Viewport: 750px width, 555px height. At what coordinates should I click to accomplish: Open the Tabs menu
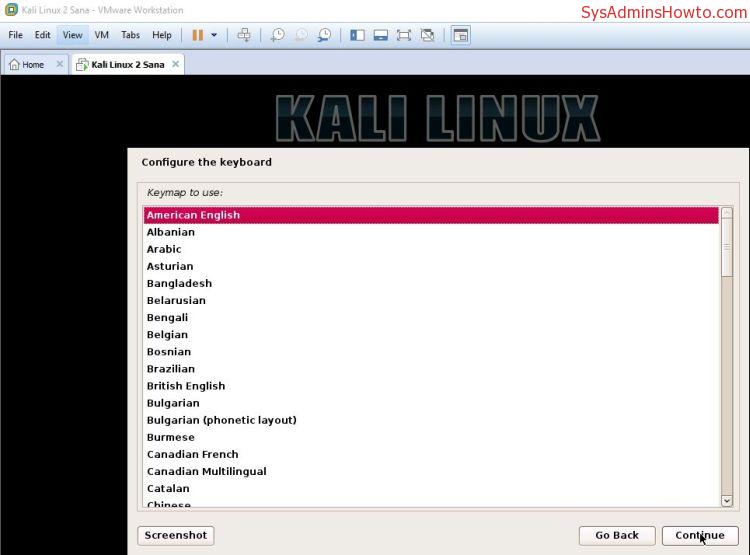point(130,35)
